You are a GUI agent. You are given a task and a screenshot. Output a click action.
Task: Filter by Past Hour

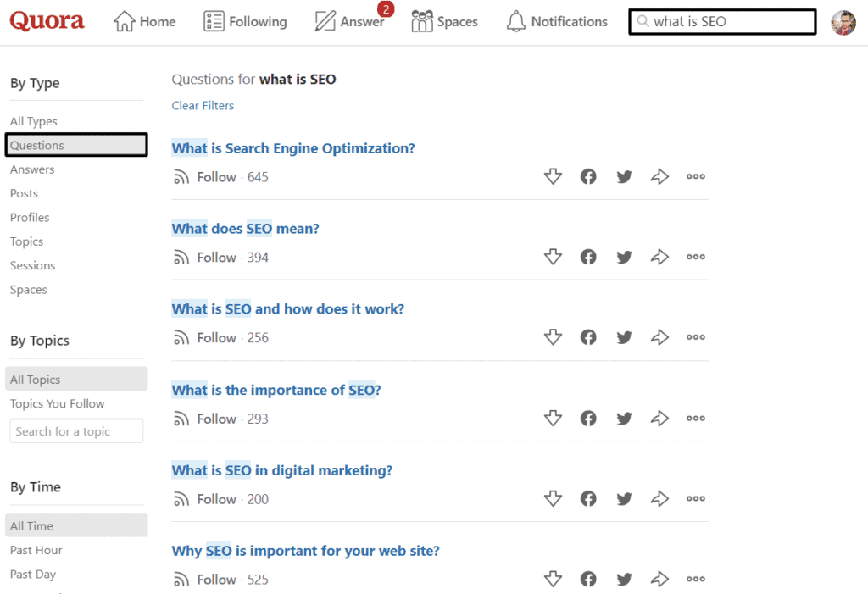[x=36, y=550]
